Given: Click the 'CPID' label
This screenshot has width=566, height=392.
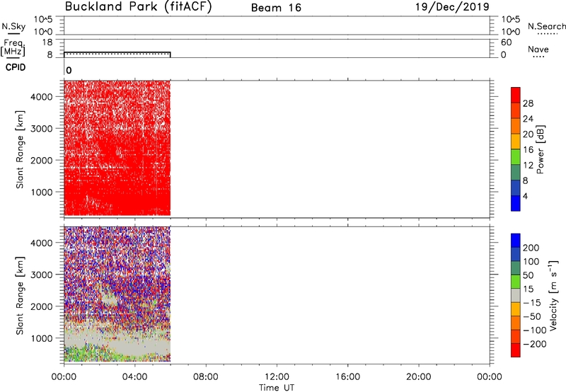Looking at the screenshot, I should pyautogui.click(x=16, y=67).
